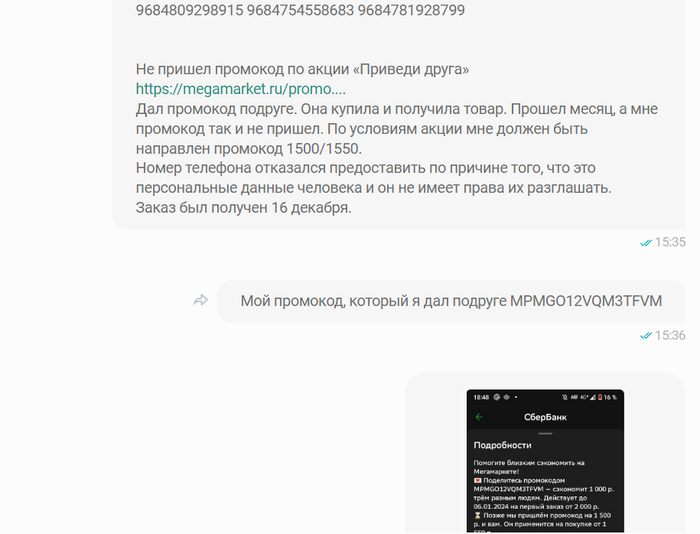Viewport: 700px width, 534px height.
Task: Open the SberBank screenshot attachment thumbnail
Action: click(545, 461)
